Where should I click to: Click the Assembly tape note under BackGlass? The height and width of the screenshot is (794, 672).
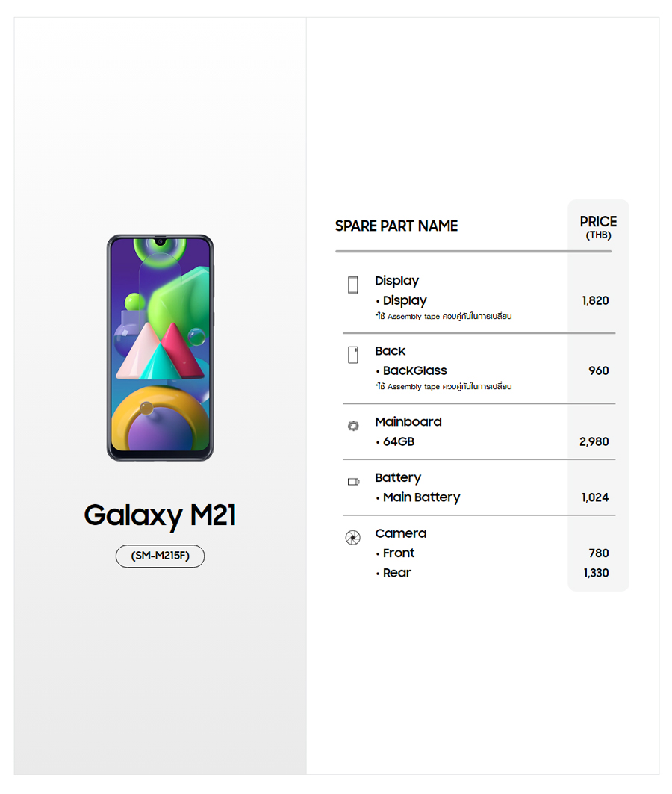click(444, 387)
